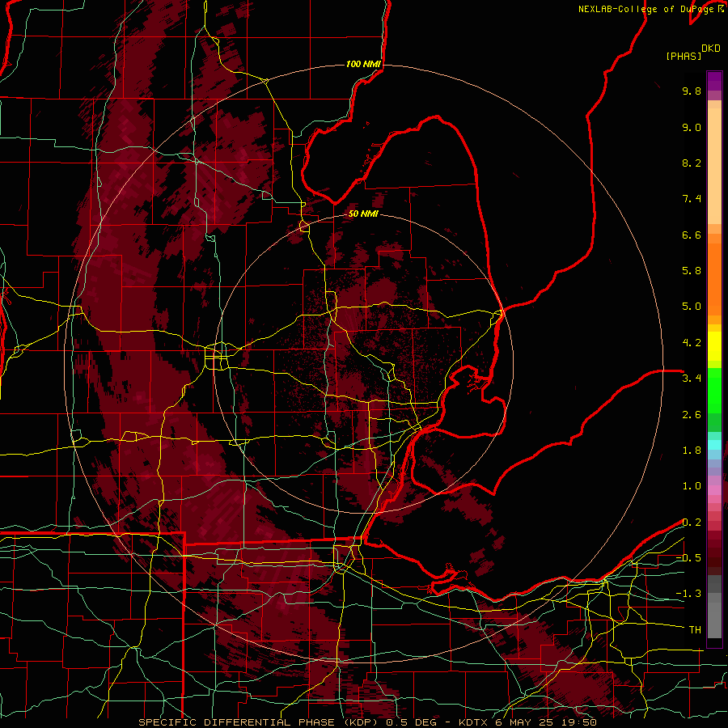Pick the cyan color bar segment
This screenshot has width=728, height=728.
coord(714,445)
